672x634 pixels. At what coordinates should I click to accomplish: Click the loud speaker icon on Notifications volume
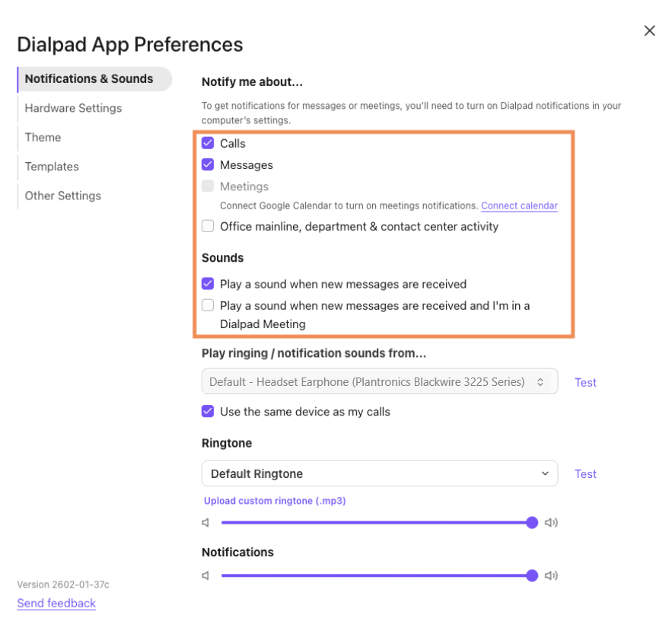[551, 575]
